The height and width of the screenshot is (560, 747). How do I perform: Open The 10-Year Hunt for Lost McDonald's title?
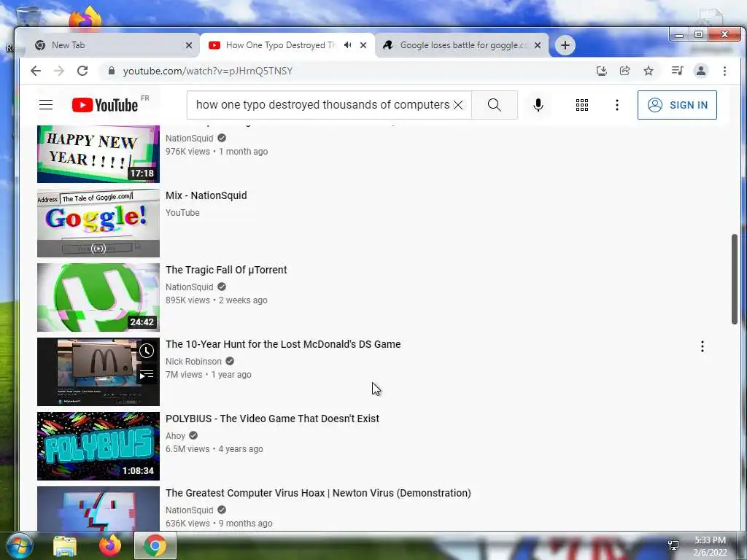[283, 344]
